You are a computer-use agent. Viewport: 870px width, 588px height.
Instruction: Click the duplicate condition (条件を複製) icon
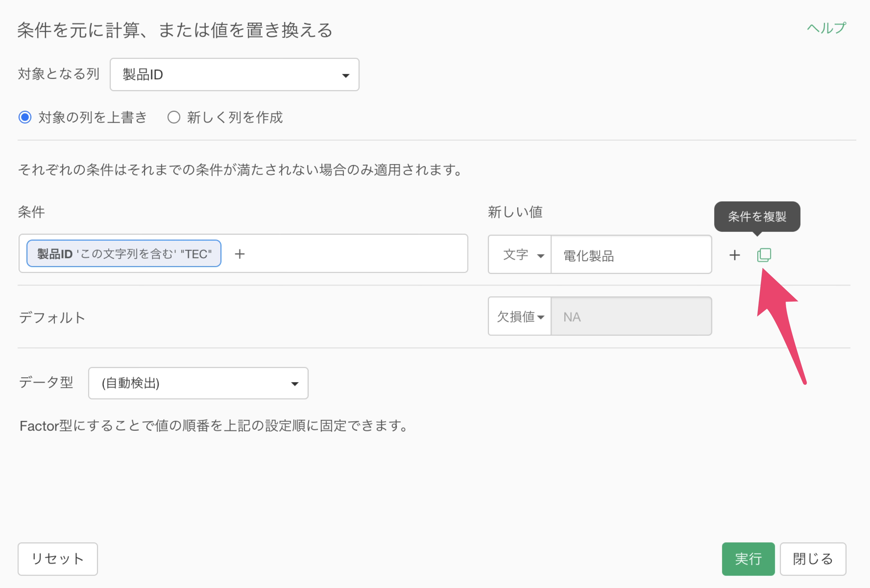pos(764,255)
